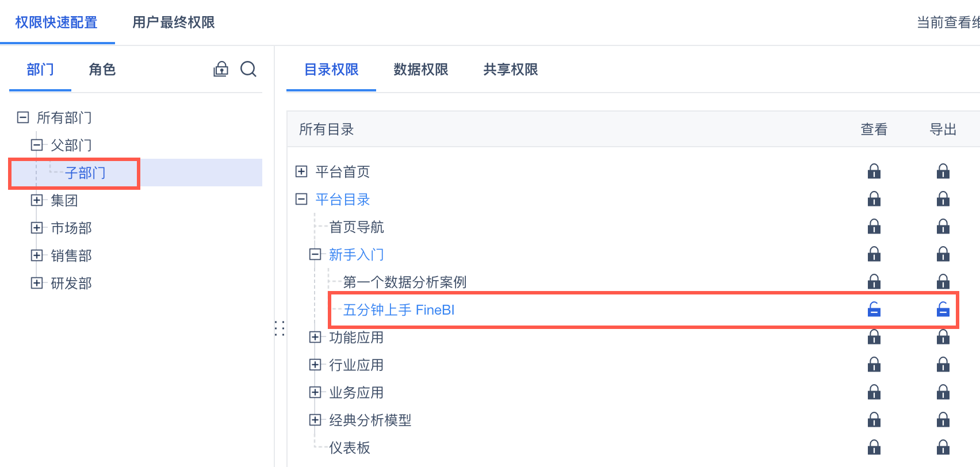980x467 pixels.
Task: Toggle export lock for 仪表板
Action: 943,447
